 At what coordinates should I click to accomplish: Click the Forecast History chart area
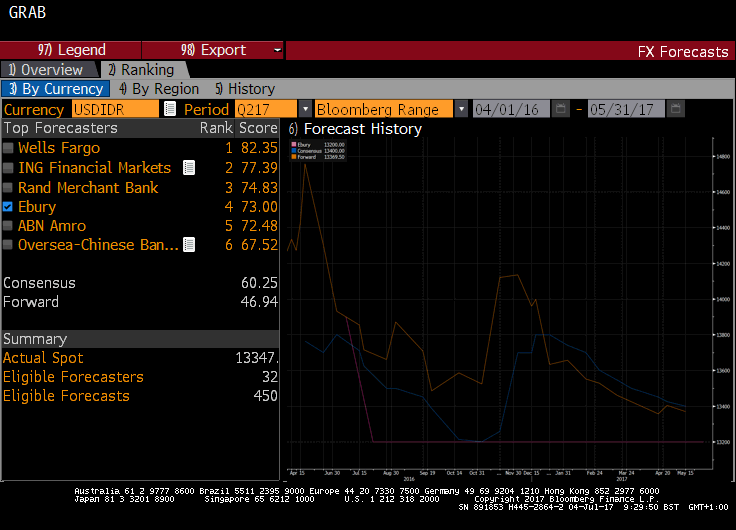[500, 303]
